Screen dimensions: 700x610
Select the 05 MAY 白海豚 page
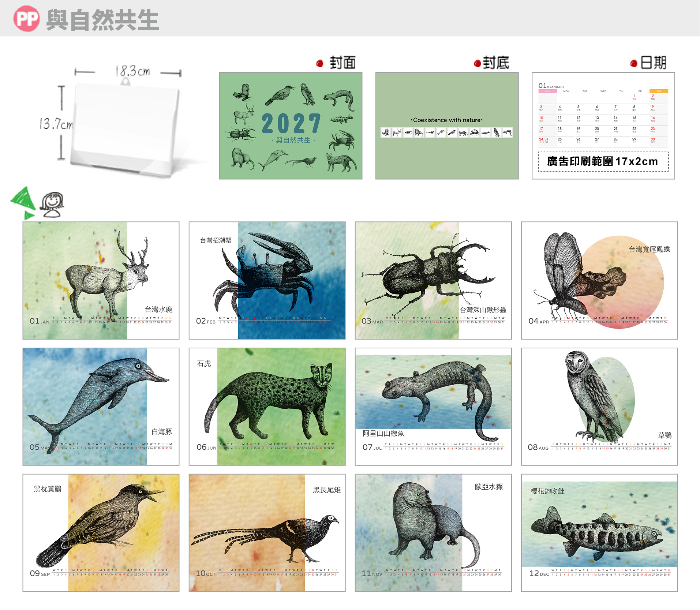pyautogui.click(x=101, y=407)
